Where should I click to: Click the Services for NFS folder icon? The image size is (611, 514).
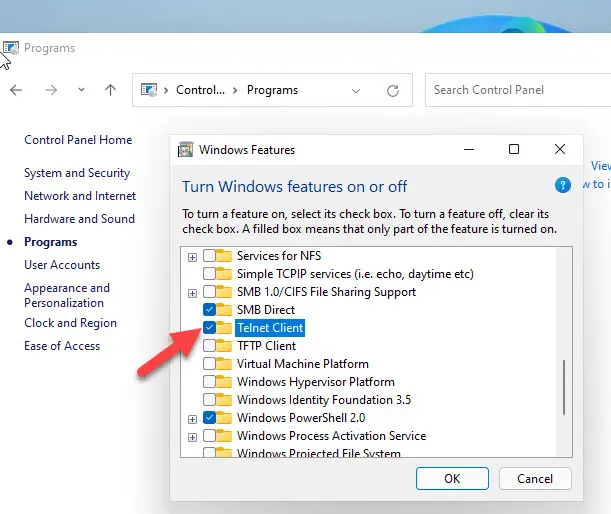(224, 256)
